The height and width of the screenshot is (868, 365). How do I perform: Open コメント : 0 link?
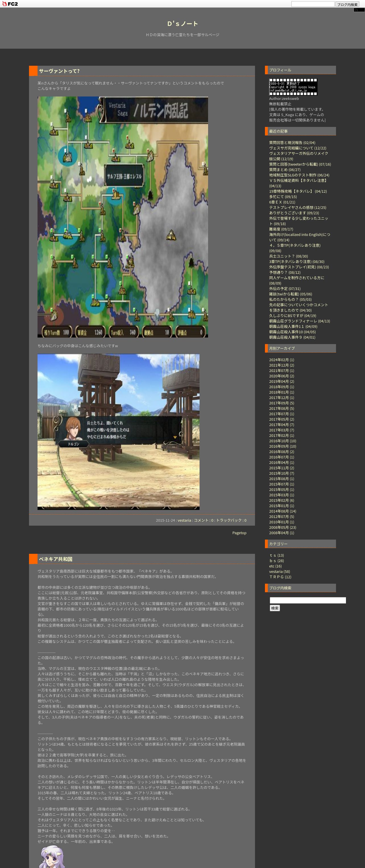point(203,520)
